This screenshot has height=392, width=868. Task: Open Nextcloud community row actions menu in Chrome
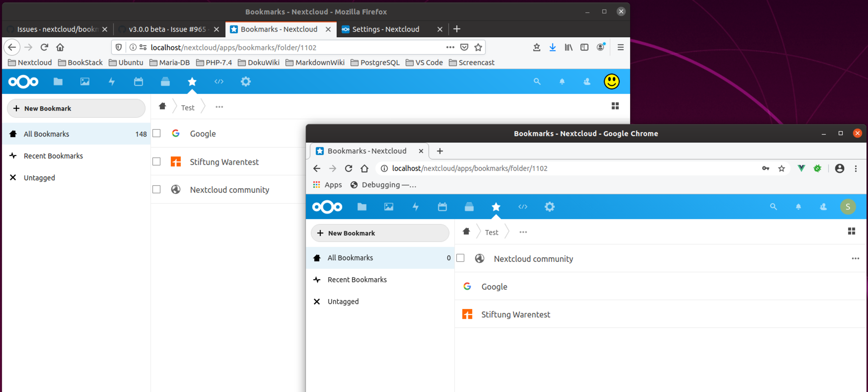[x=855, y=258]
